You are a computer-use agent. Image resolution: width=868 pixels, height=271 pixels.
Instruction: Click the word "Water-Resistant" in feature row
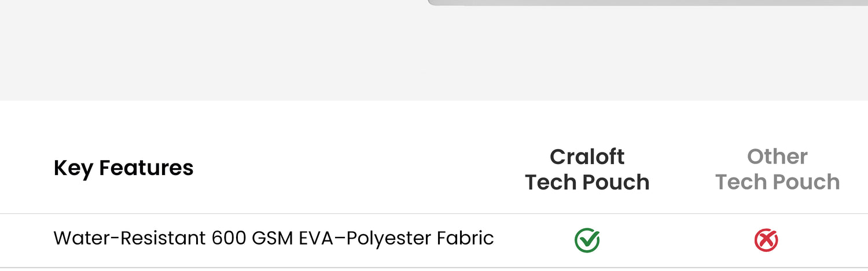[129, 238]
